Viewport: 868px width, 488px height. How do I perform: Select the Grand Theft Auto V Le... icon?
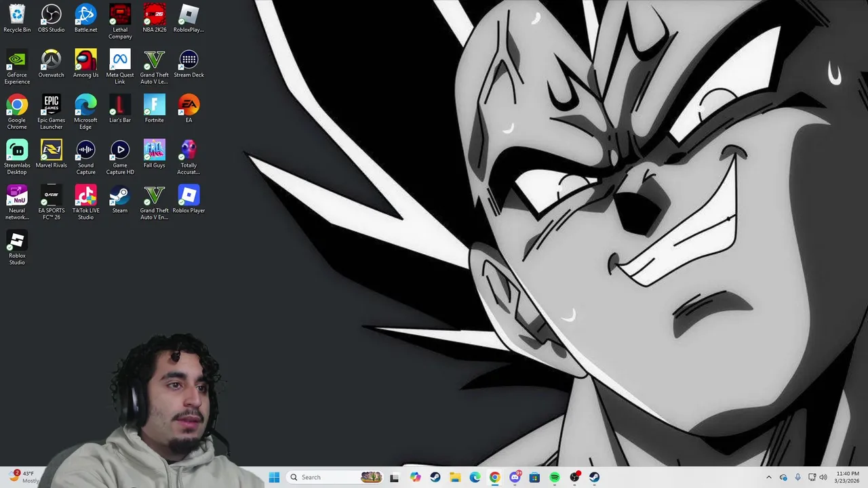pyautogui.click(x=155, y=67)
